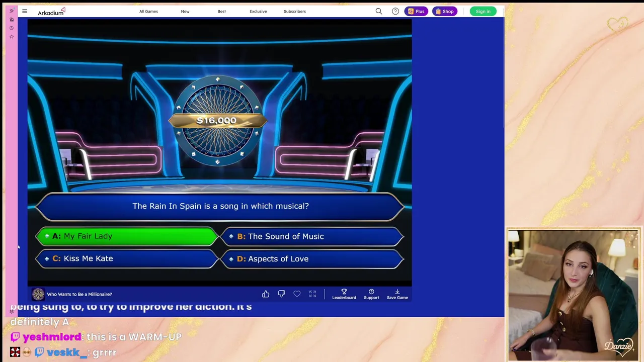The width and height of the screenshot is (644, 362).
Task: Click the Sign in button
Action: [x=483, y=11]
